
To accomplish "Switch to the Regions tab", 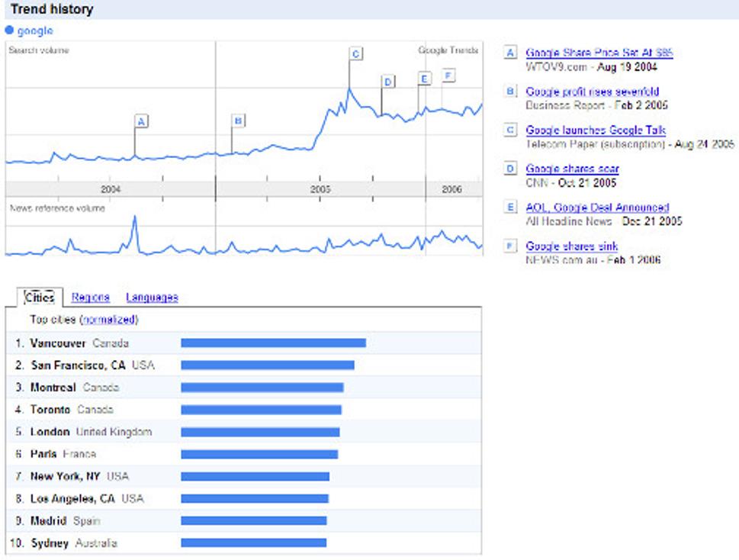I will 91,298.
